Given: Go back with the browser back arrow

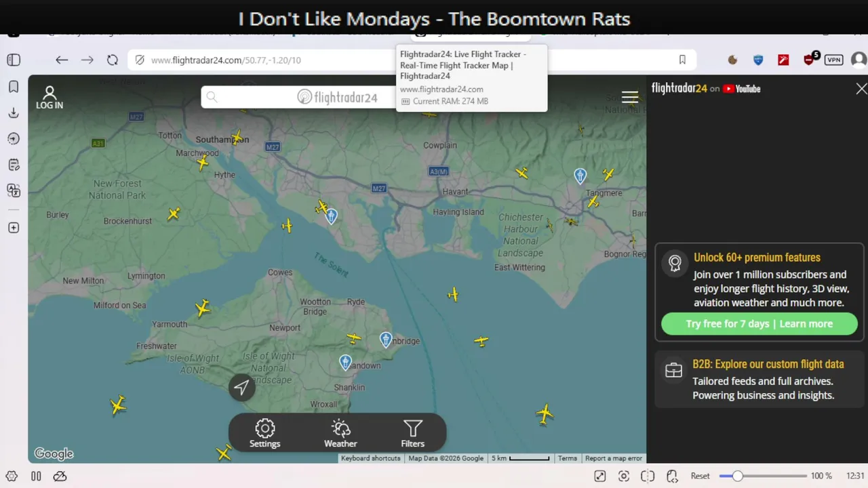Looking at the screenshot, I should click(x=62, y=60).
